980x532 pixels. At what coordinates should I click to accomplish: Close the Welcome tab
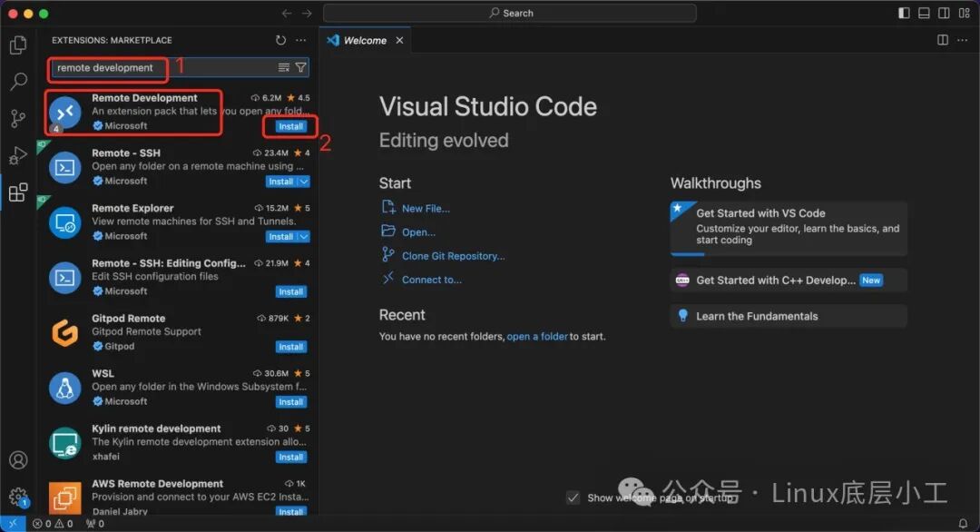tap(399, 40)
